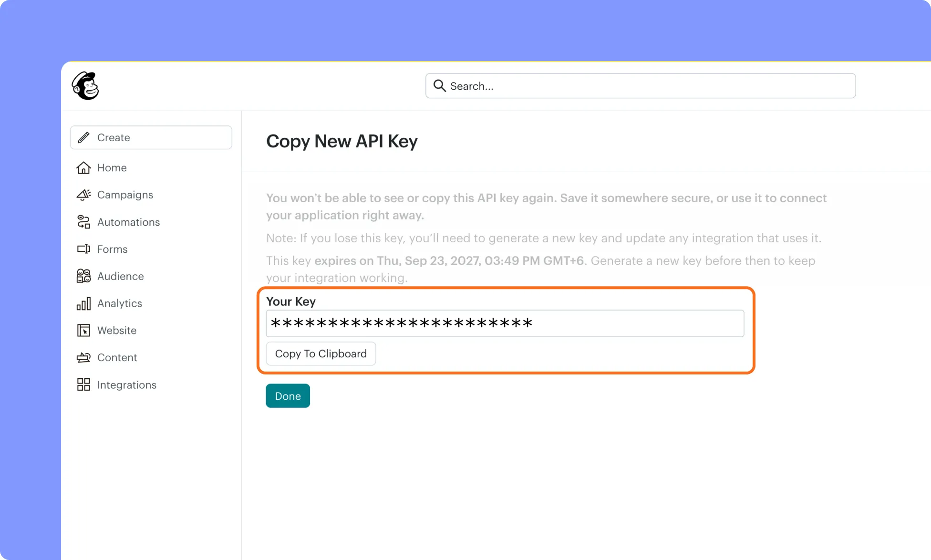Screen dimensions: 931x560
Task: Click the search magnifier icon
Action: click(x=439, y=86)
